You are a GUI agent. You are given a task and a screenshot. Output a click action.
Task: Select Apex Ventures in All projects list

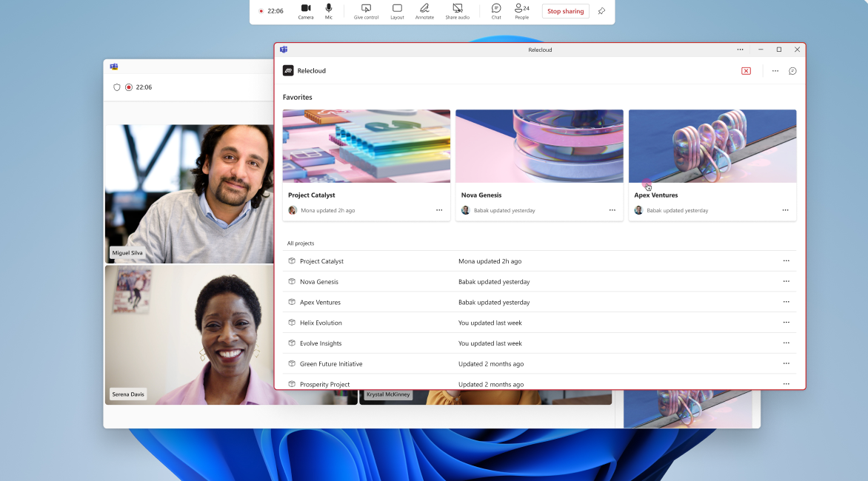[x=539, y=302]
